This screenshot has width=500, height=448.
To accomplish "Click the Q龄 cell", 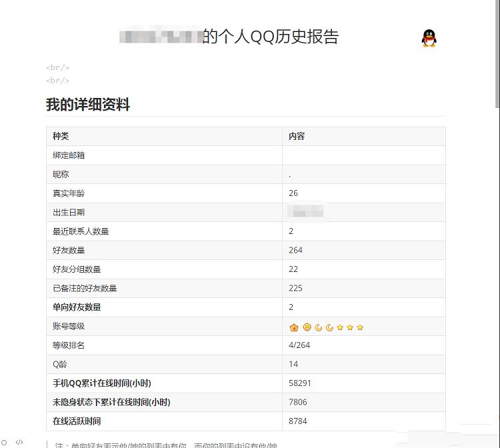I will (164, 364).
